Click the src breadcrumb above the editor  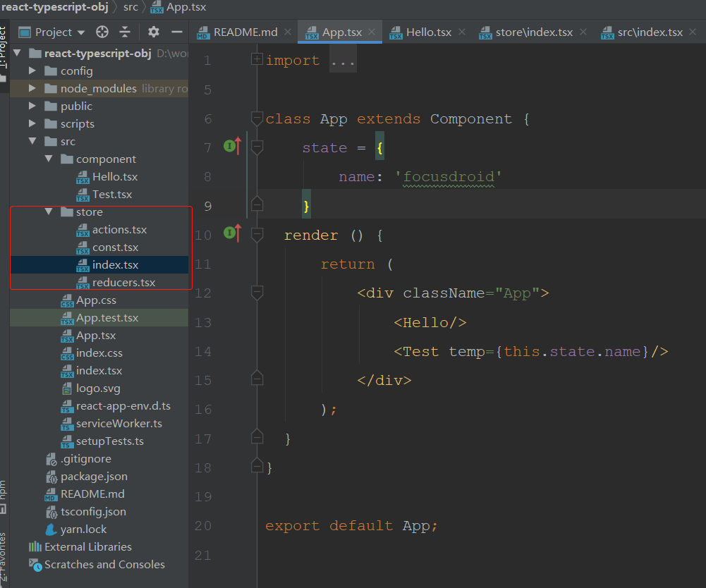click(130, 8)
